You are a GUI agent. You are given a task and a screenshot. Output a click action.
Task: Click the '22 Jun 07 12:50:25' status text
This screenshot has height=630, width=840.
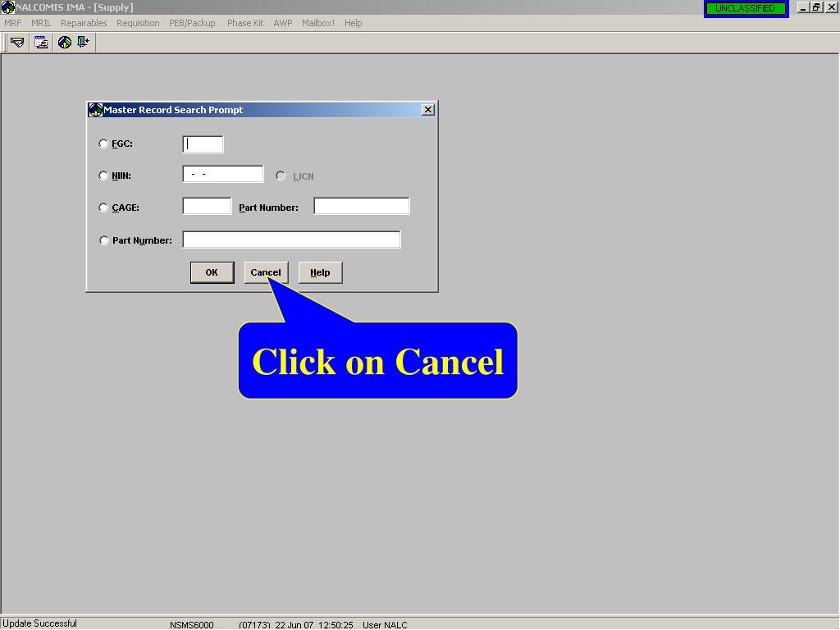tap(314, 624)
